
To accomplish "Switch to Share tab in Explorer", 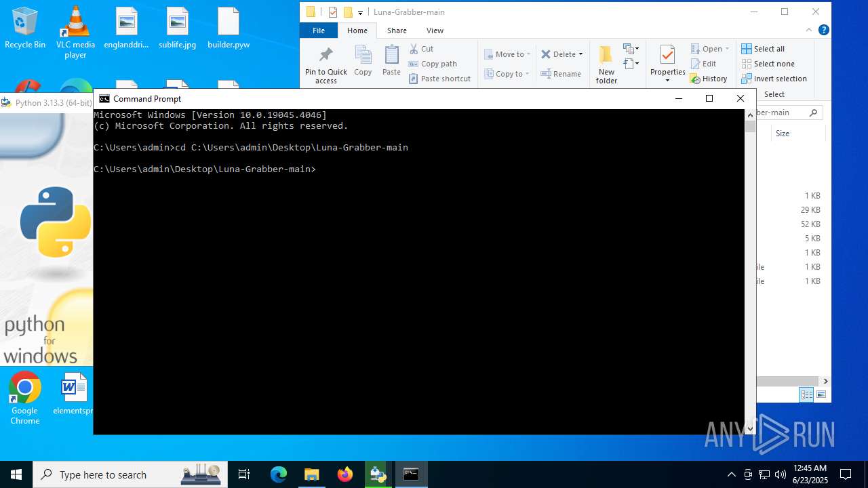I will point(397,30).
